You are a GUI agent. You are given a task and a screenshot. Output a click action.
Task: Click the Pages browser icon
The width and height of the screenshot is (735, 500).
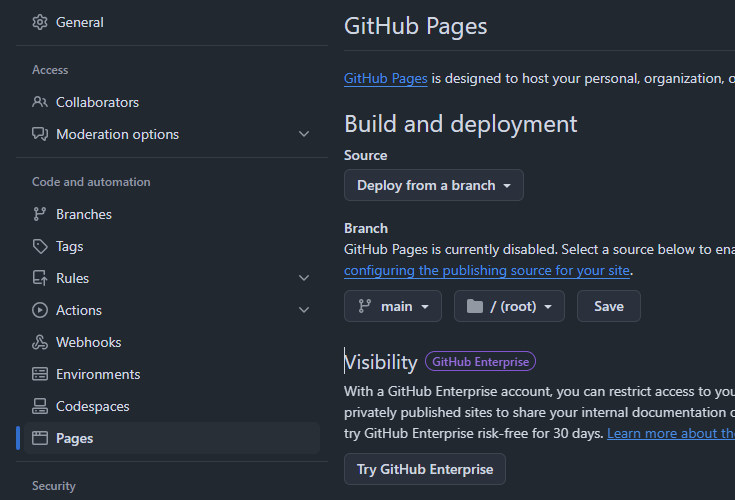coord(40,438)
